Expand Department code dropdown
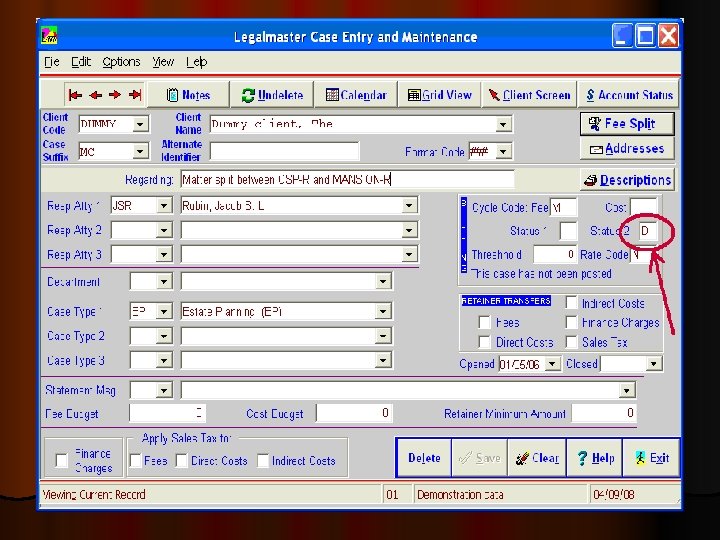The width and height of the screenshot is (720, 540). click(x=164, y=281)
